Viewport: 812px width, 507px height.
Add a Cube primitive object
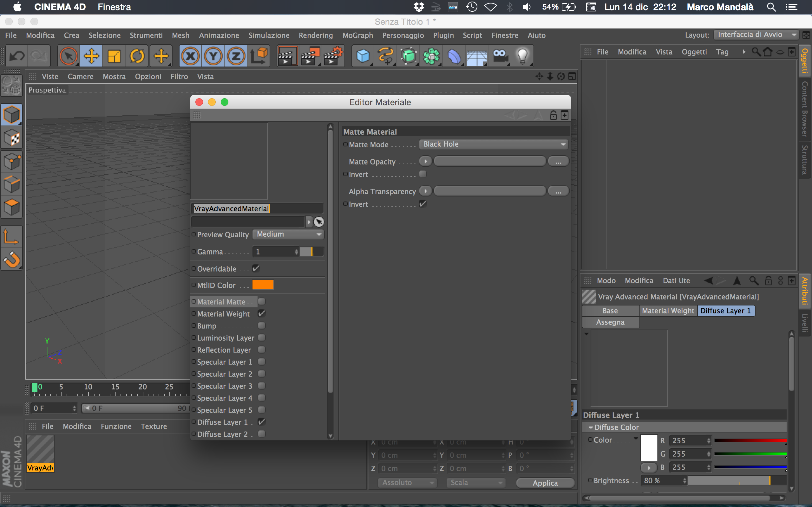pyautogui.click(x=363, y=56)
